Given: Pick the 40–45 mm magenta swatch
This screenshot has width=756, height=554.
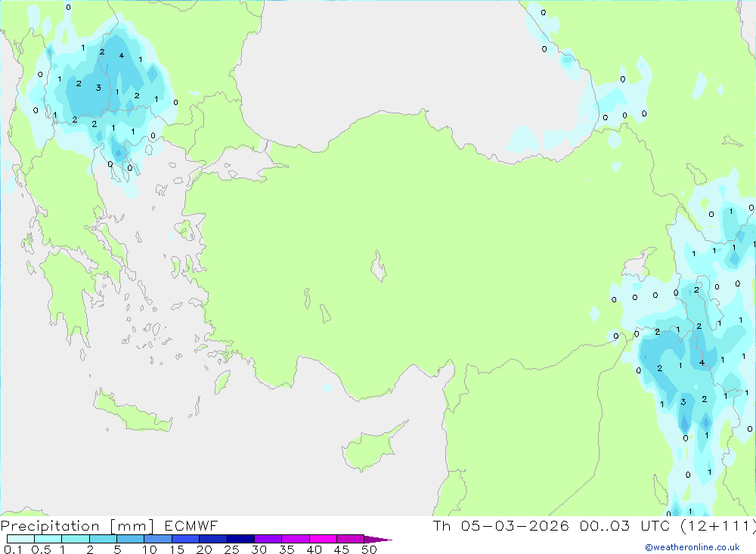Looking at the screenshot, I should (x=323, y=539).
